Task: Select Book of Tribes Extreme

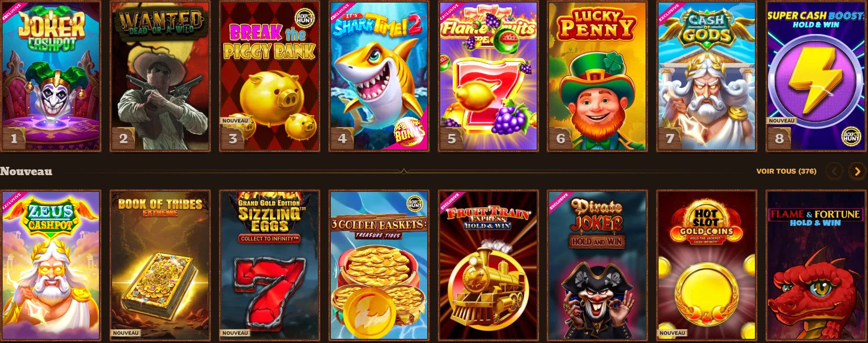Action: 160,266
